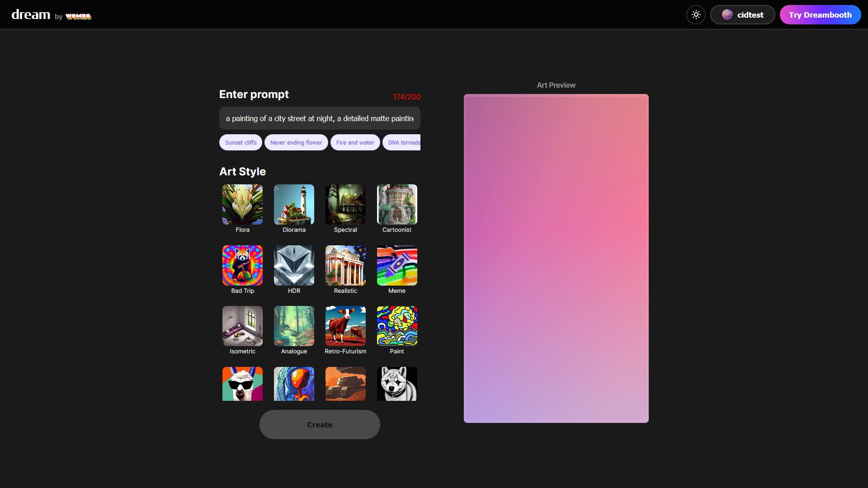Viewport: 868px width, 488px height.
Task: Select the Cartoonist art style
Action: pos(397,205)
